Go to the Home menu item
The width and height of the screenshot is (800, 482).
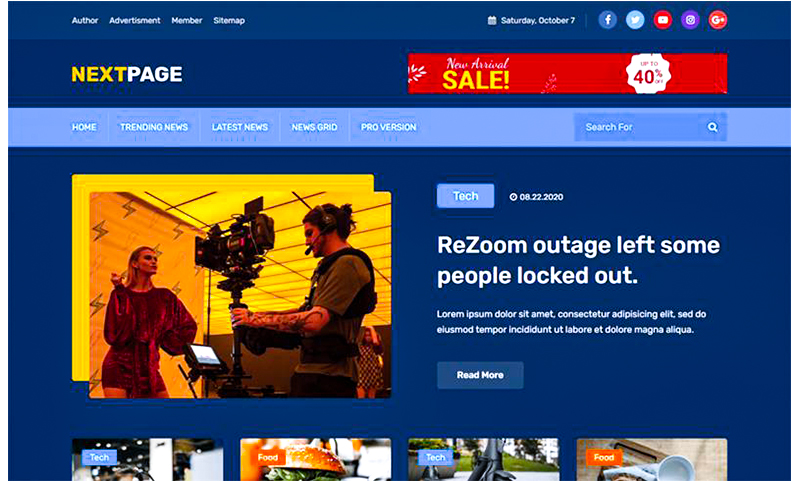point(84,127)
